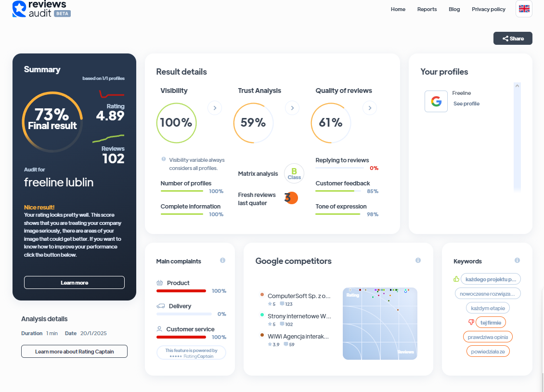The height and width of the screenshot is (392, 544).
Task: Open the See profile link
Action: click(466, 104)
